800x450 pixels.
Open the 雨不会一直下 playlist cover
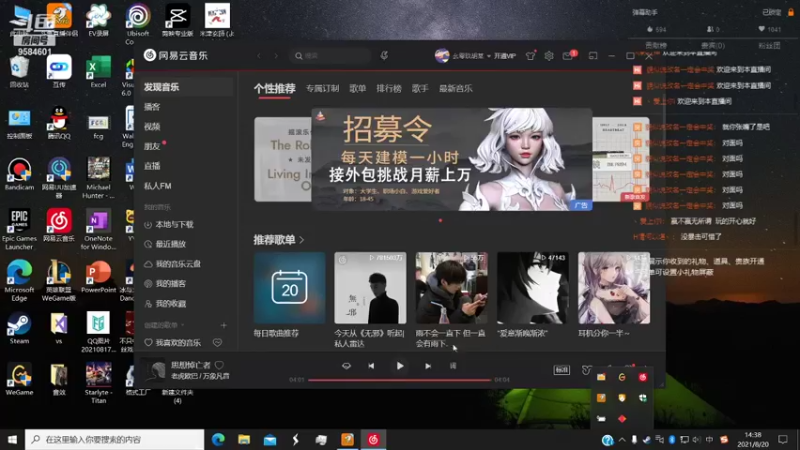(452, 288)
